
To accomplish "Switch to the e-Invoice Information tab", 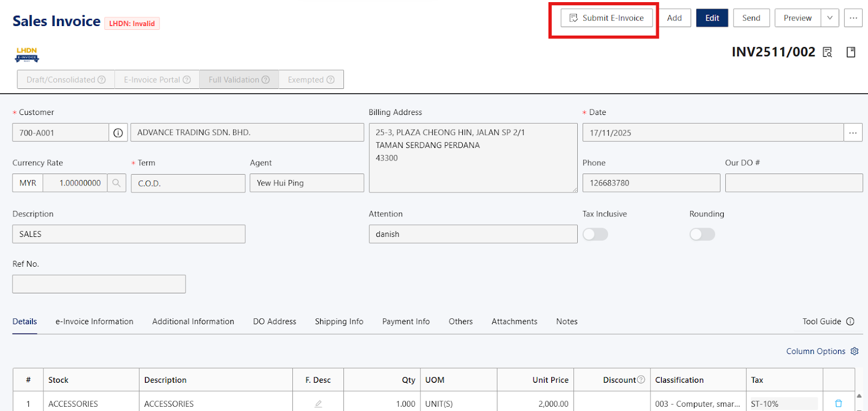I will 94,322.
